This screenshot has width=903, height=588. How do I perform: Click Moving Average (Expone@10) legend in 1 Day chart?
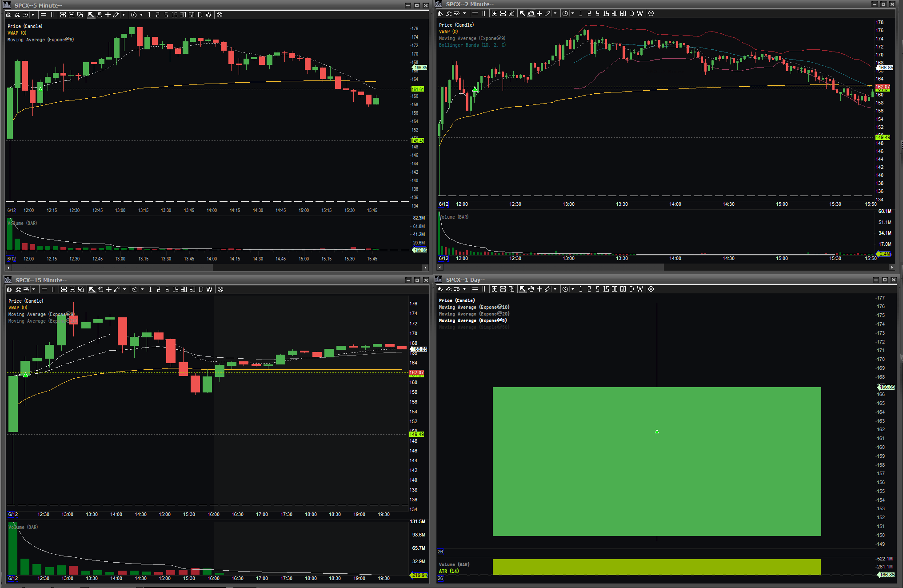[x=474, y=307]
